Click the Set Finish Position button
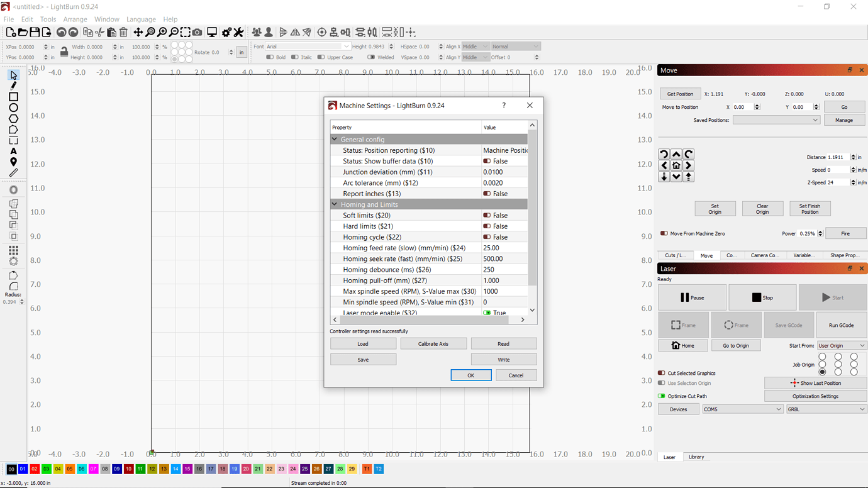This screenshot has height=488, width=868. [x=810, y=209]
